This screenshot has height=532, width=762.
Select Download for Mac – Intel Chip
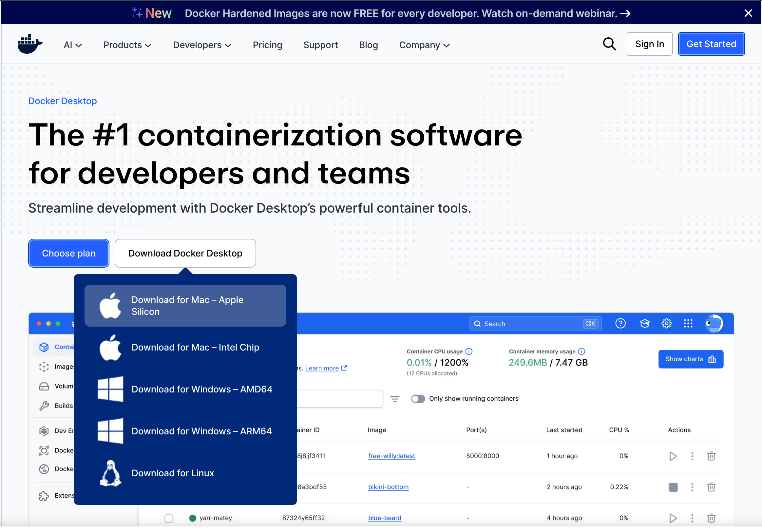[x=185, y=348]
